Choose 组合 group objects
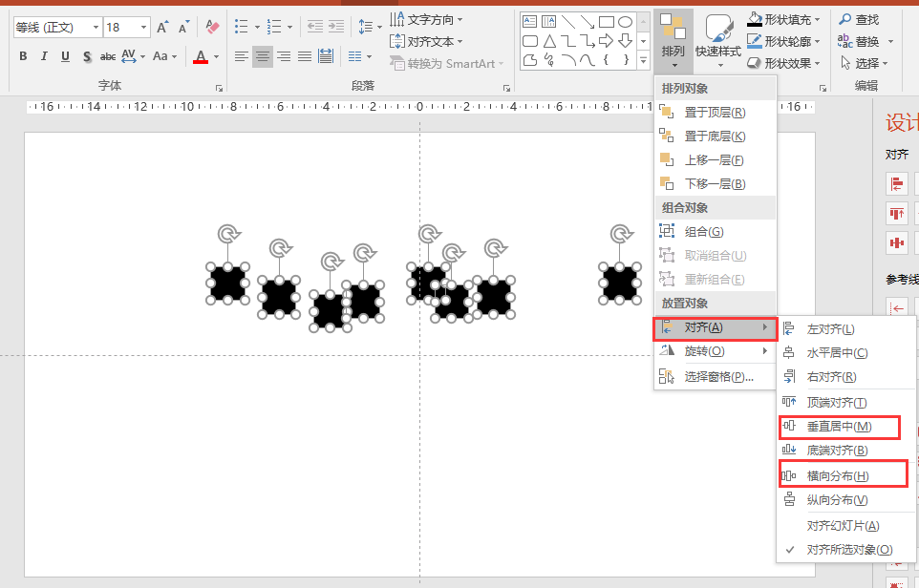Image resolution: width=919 pixels, height=588 pixels. [715, 231]
